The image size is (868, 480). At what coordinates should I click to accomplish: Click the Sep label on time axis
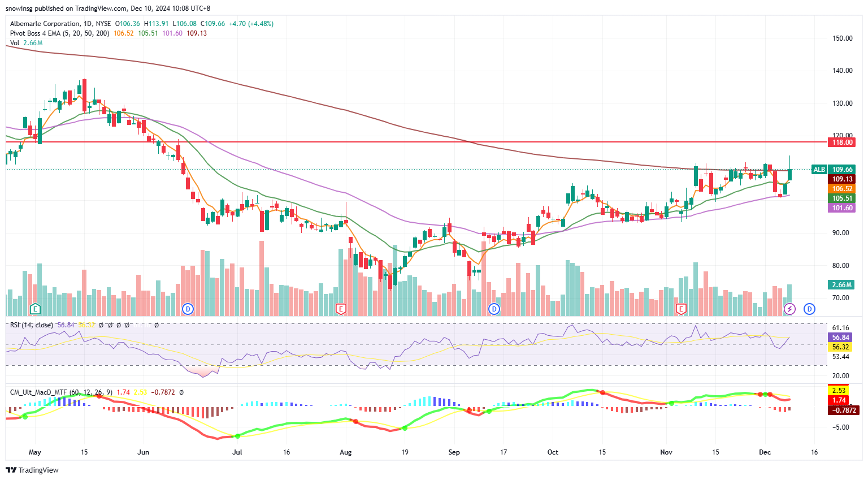pyautogui.click(x=454, y=452)
